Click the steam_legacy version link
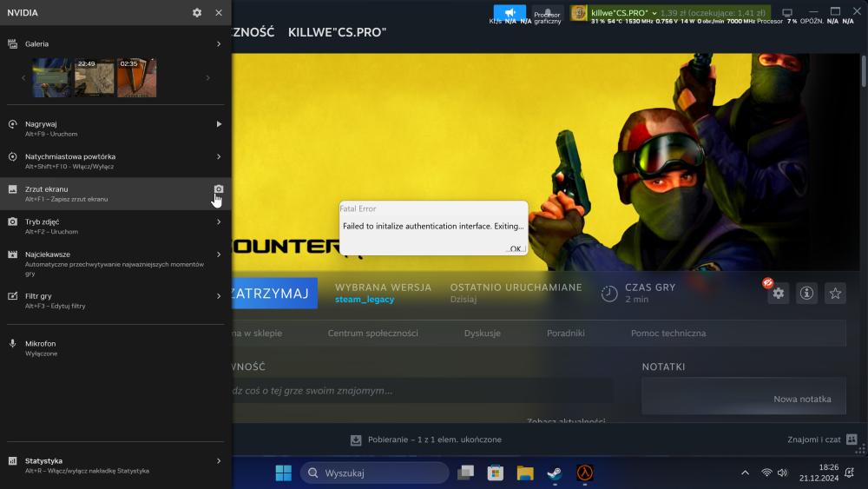Image resolution: width=868 pixels, height=489 pixels. [365, 299]
